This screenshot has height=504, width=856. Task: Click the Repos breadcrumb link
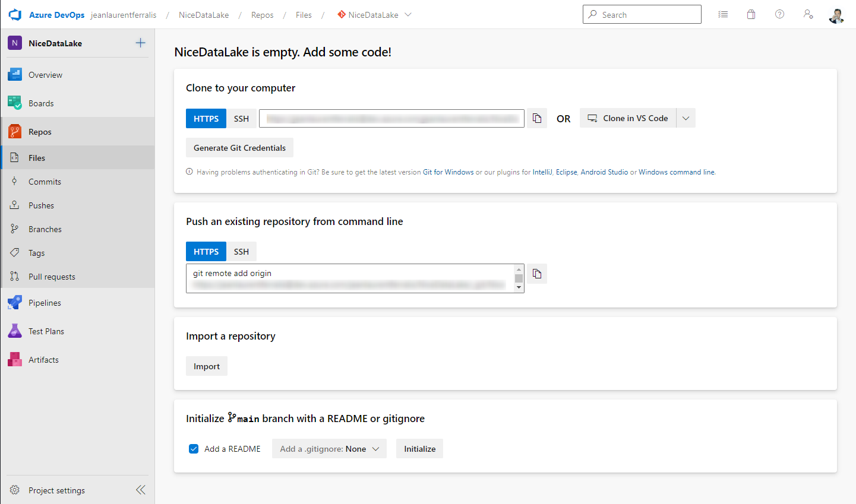[263, 15]
